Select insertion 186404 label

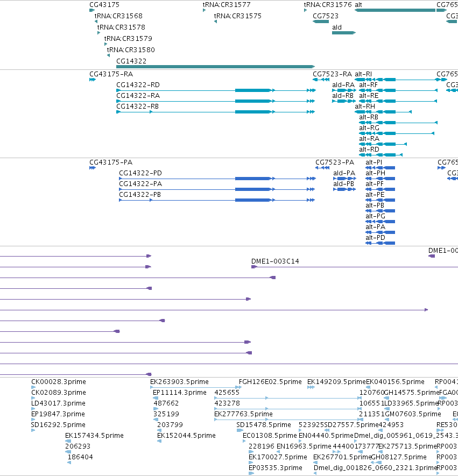[80, 457]
